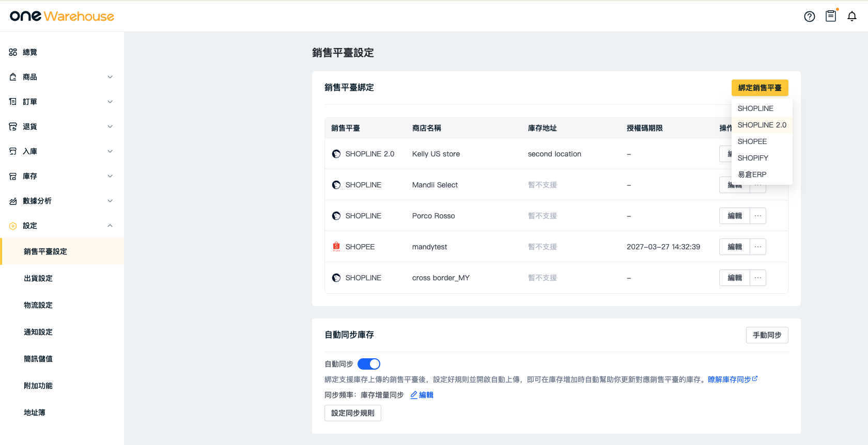Click the Mandii Select store name
This screenshot has height=445, width=868.
pos(435,185)
